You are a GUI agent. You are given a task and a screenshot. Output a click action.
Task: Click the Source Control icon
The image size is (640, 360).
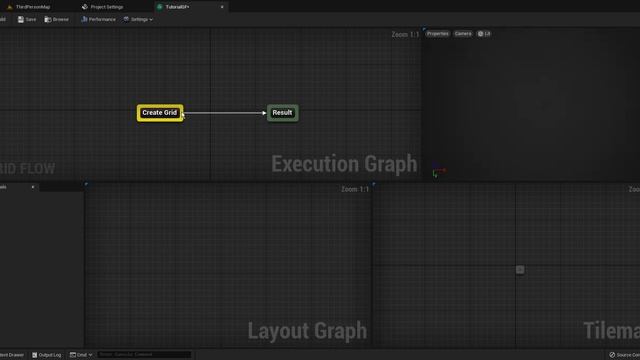tap(612, 355)
